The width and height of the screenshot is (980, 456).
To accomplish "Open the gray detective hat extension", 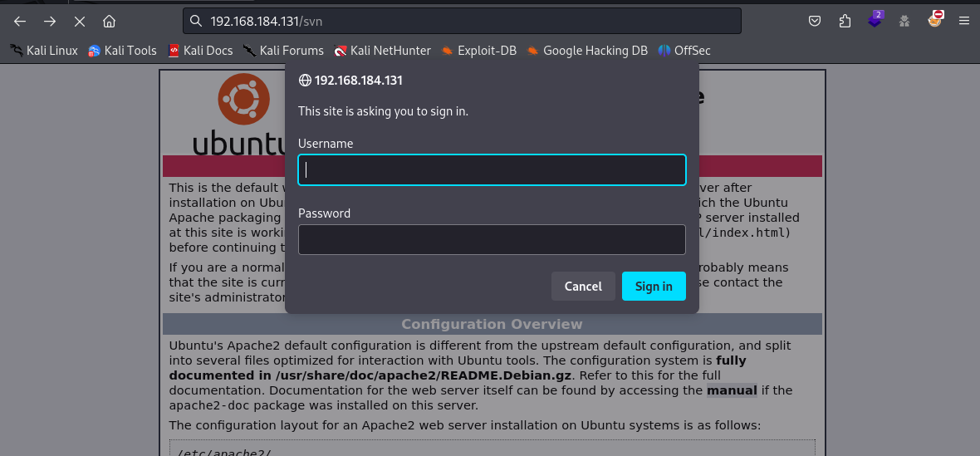I will tap(905, 21).
